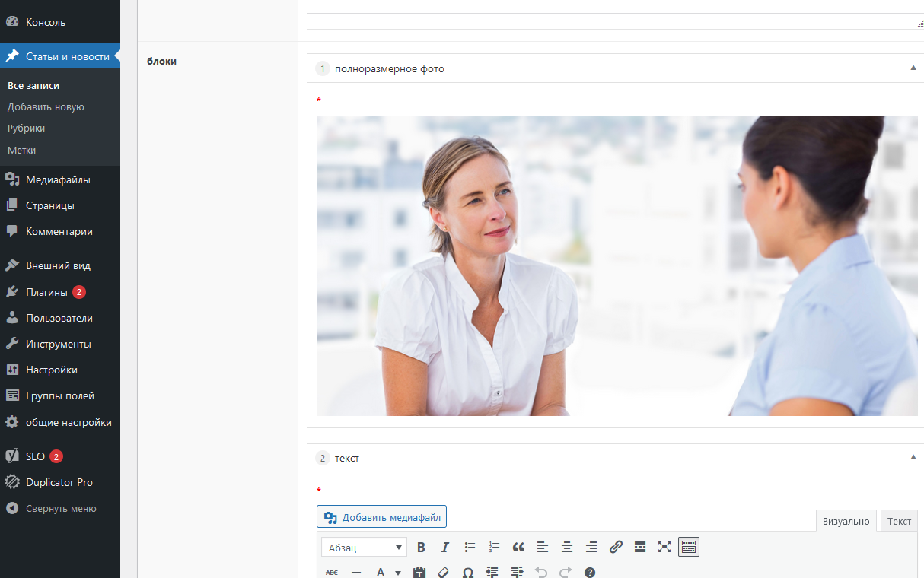Open the text color dropdown arrow
The image size is (924, 578).
(397, 573)
